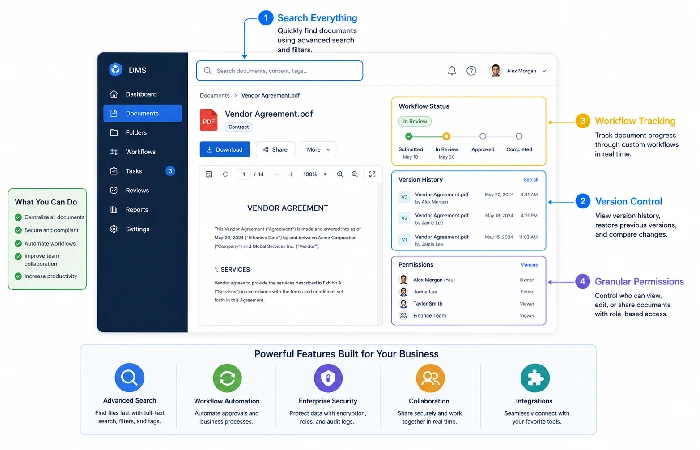Click the green check beside Increase productivity

click(x=18, y=276)
